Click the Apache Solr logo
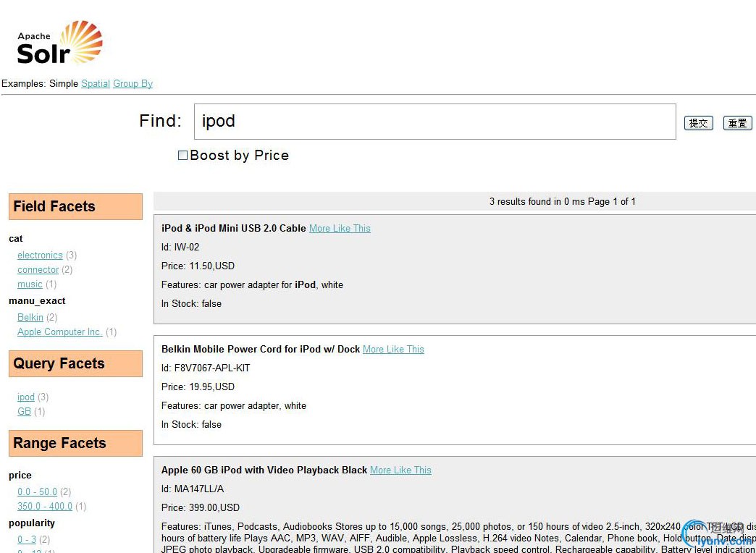Screen dimensions: 756x553 [60, 43]
